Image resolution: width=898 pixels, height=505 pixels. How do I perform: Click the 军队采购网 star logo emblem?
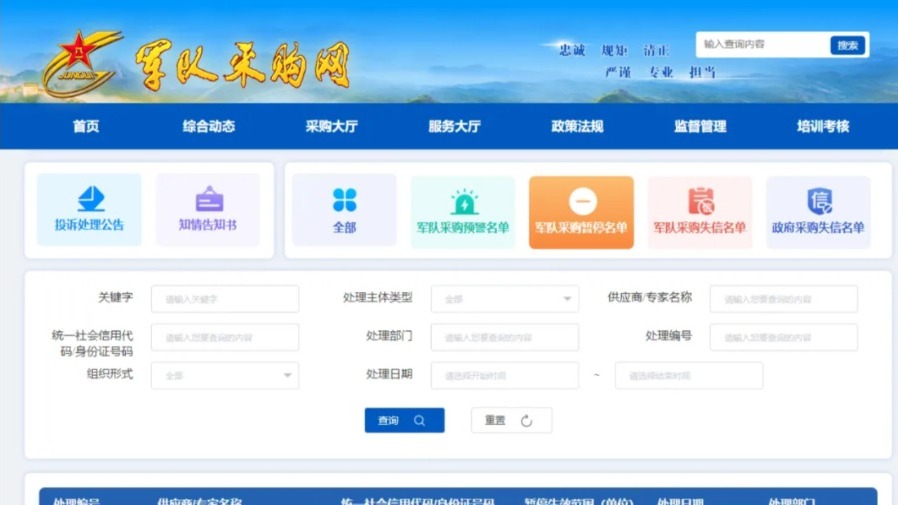point(80,63)
